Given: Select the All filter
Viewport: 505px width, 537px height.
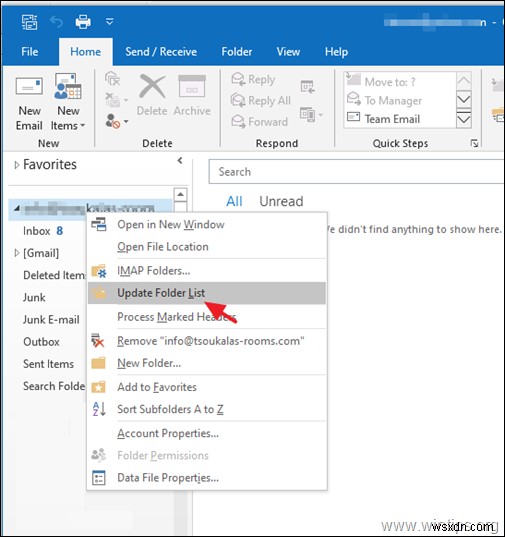Looking at the screenshot, I should 234,201.
